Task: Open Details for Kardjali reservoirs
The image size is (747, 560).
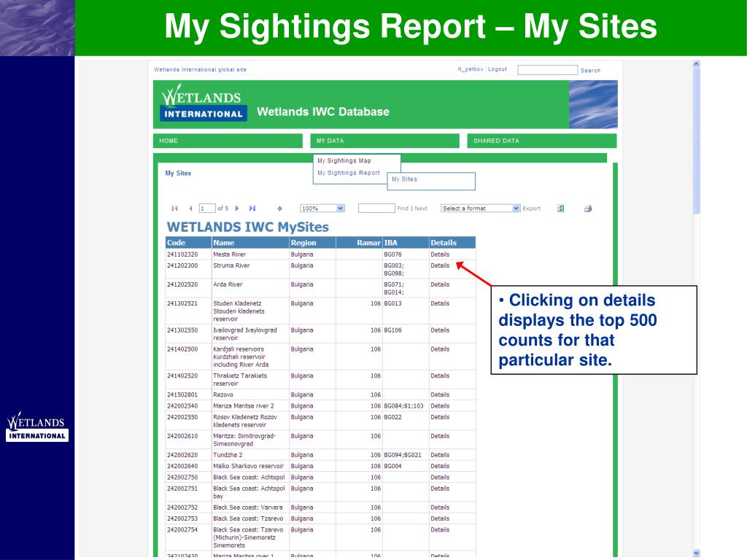Action: (440, 349)
